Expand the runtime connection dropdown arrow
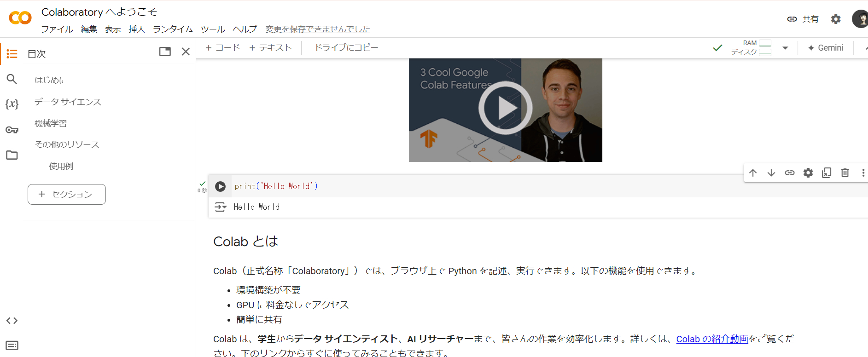 tap(785, 48)
